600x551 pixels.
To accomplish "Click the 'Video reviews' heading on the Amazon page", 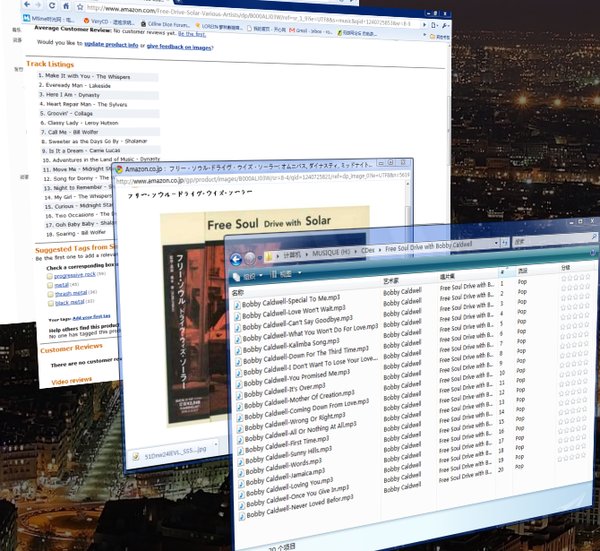I will pyautogui.click(x=72, y=381).
